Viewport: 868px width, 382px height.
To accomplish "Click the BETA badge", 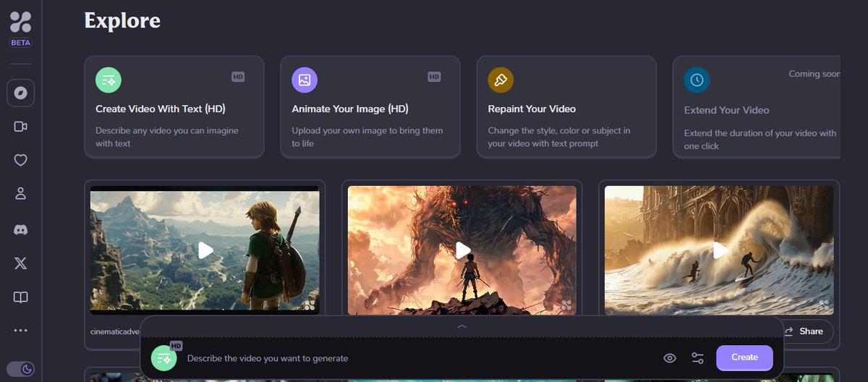I will 20,43.
